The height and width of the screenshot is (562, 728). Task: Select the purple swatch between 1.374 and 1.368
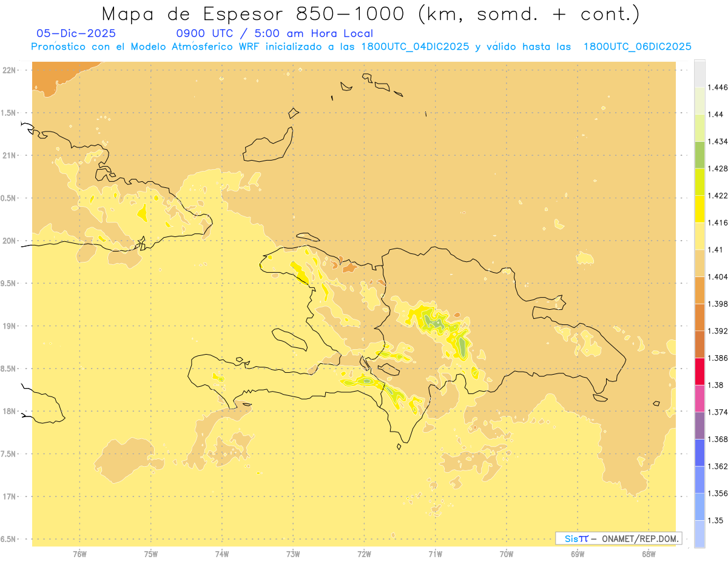pos(699,425)
